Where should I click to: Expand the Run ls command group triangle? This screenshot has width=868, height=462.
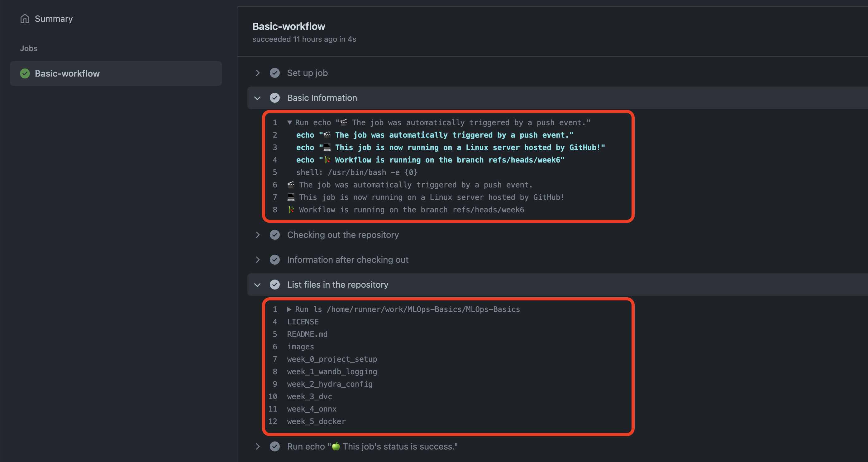289,309
